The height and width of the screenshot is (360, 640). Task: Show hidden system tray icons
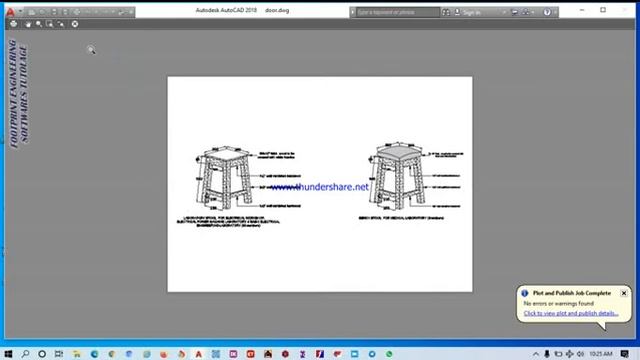click(x=536, y=354)
